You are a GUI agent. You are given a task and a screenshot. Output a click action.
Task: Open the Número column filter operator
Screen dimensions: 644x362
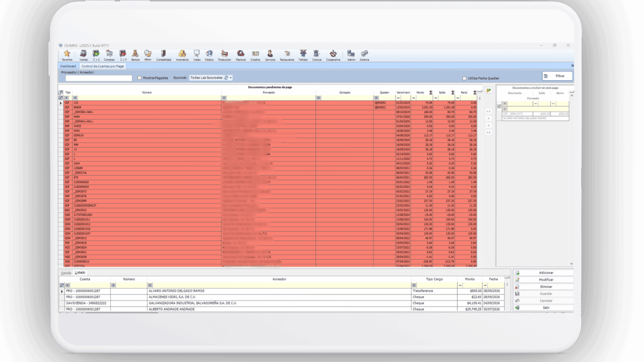click(75, 98)
